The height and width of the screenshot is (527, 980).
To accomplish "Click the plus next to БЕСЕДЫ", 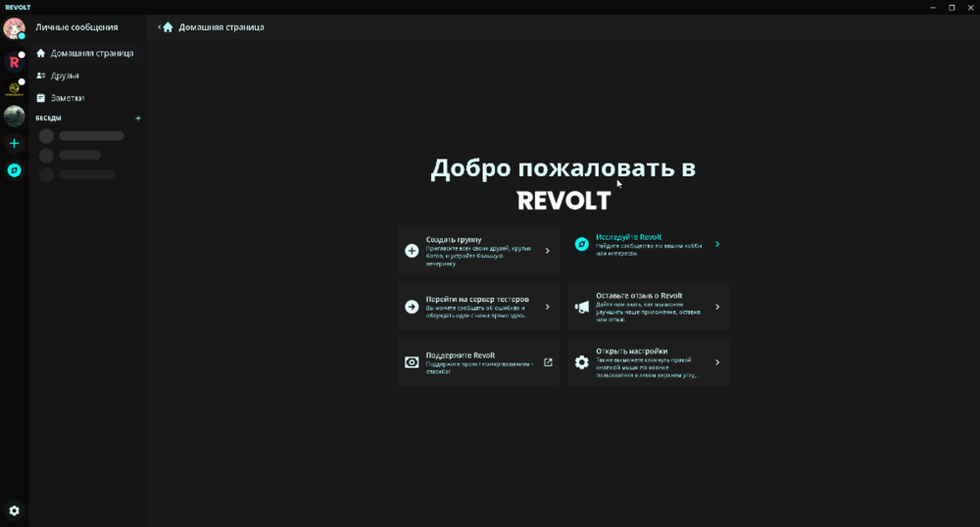I will click(x=138, y=118).
